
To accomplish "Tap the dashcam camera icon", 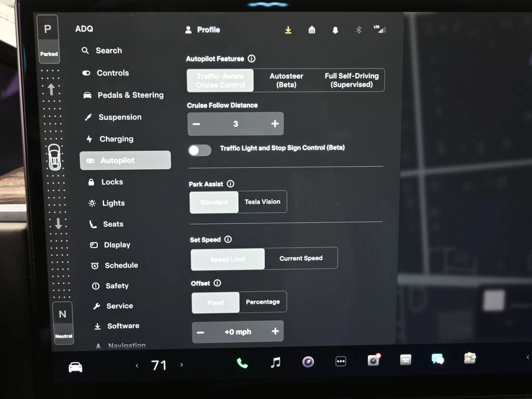I will coord(373,361).
